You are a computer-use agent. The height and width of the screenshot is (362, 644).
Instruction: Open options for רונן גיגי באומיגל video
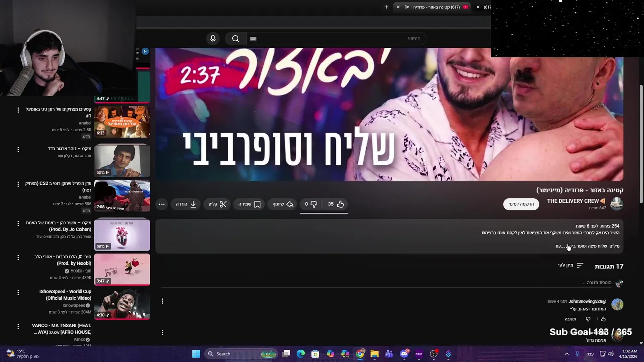tap(18, 110)
